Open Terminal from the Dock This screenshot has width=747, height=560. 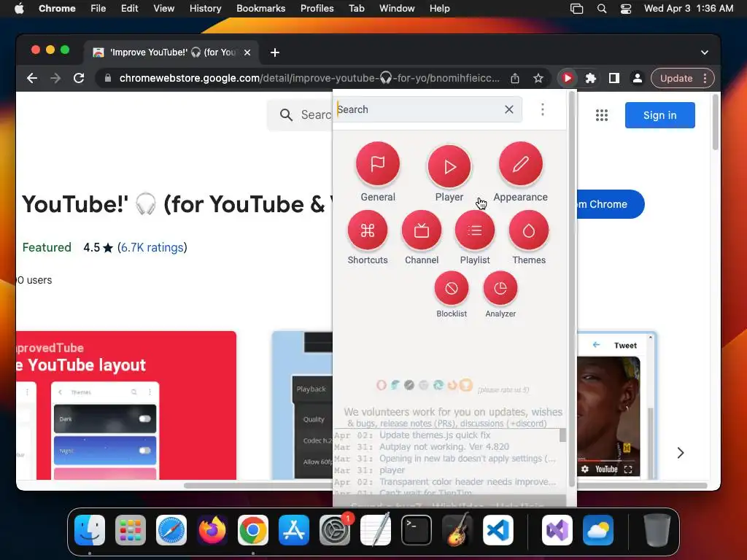coord(417,530)
